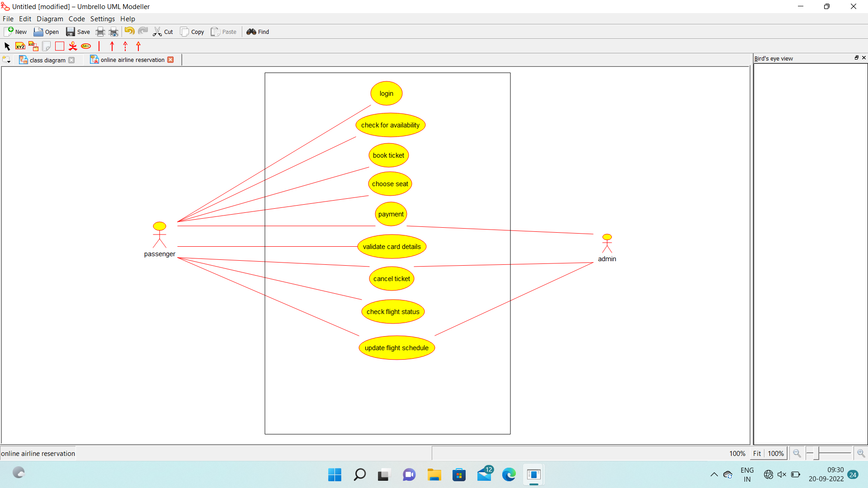Open the Code menu
This screenshot has height=488, width=868.
76,19
